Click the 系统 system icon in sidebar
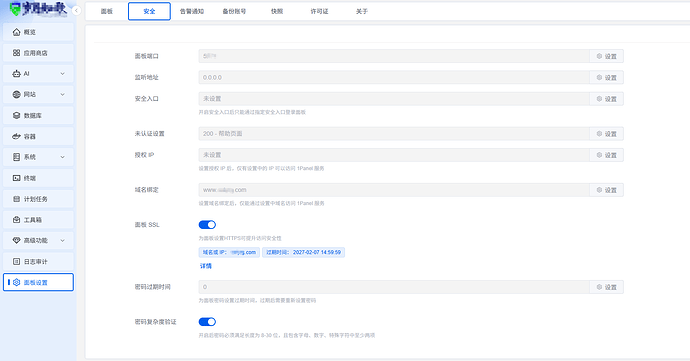 click(x=16, y=157)
